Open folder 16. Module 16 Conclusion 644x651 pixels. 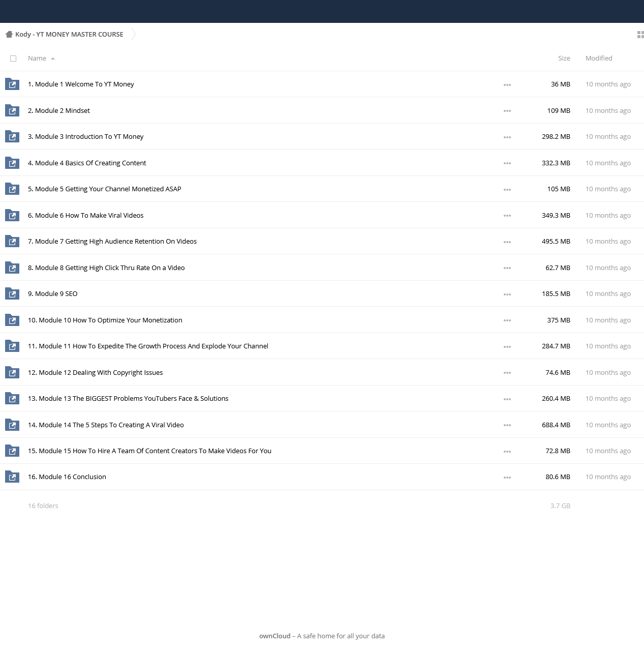(67, 477)
